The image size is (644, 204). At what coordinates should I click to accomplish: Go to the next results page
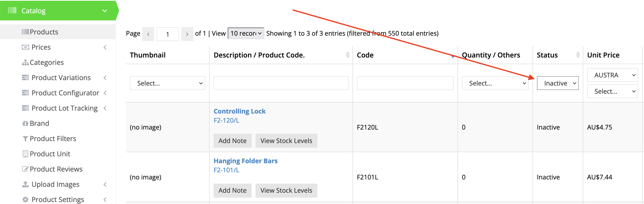tap(187, 34)
